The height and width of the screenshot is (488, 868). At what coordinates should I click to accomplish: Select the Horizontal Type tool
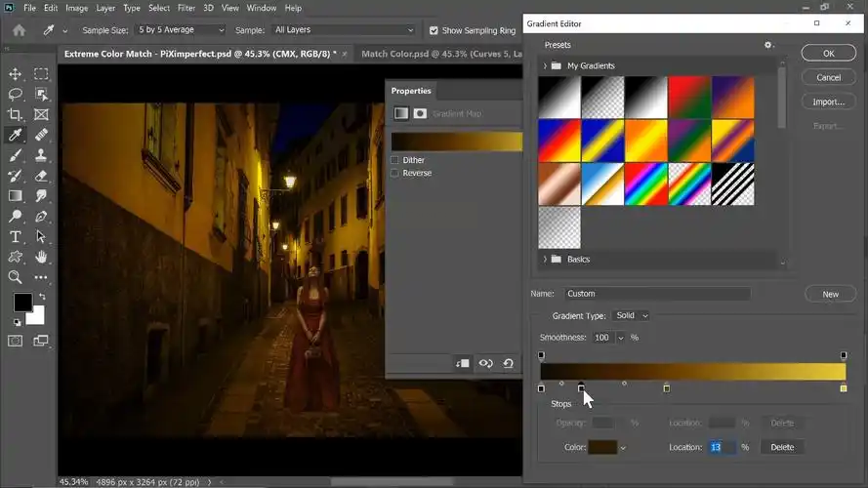click(16, 237)
